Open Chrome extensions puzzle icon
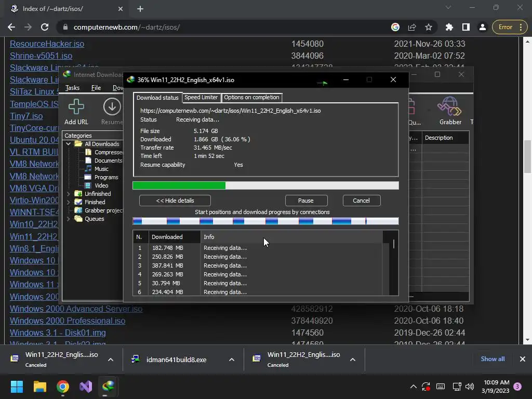This screenshot has height=399, width=532. (x=449, y=27)
